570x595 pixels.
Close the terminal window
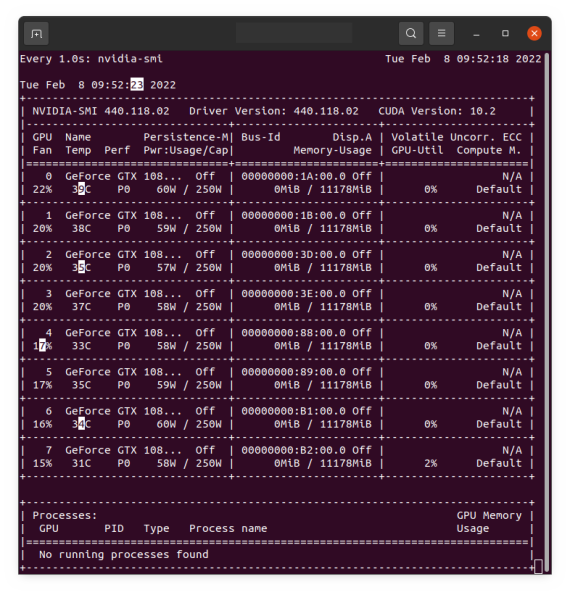pyautogui.click(x=534, y=33)
